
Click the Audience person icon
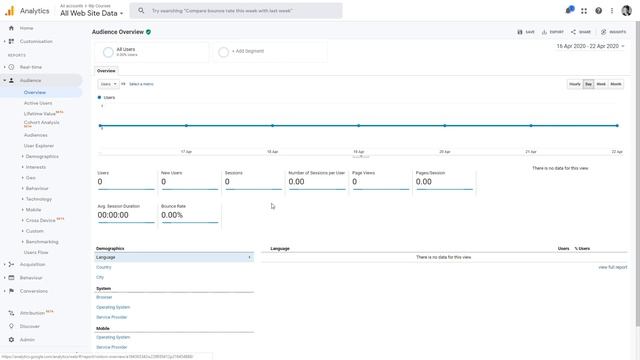(11, 80)
